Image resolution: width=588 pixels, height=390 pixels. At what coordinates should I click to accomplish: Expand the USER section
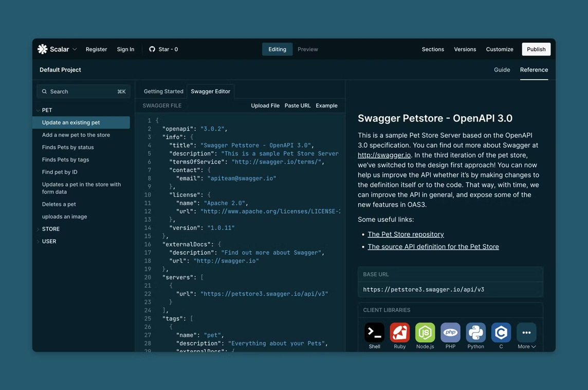point(49,241)
